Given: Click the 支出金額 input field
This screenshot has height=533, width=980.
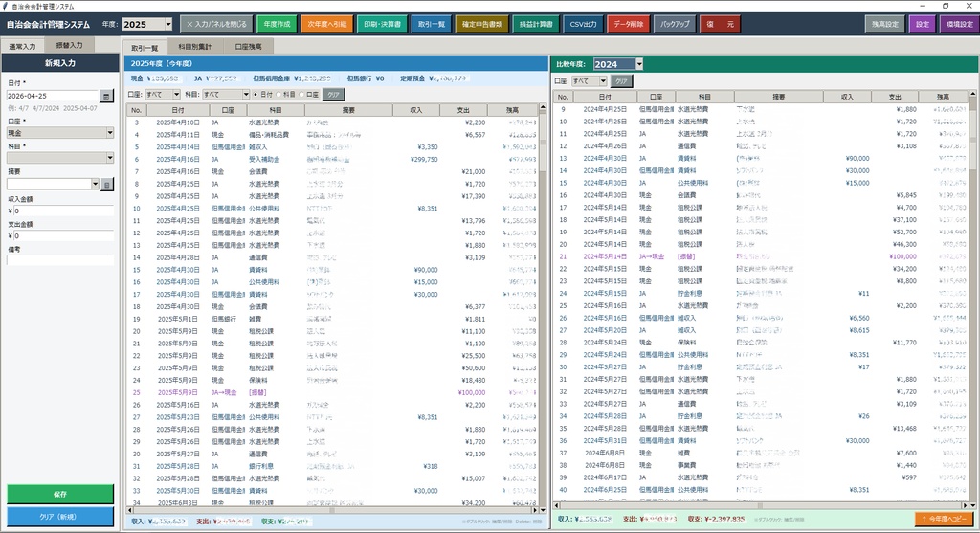Looking at the screenshot, I should click(62, 236).
